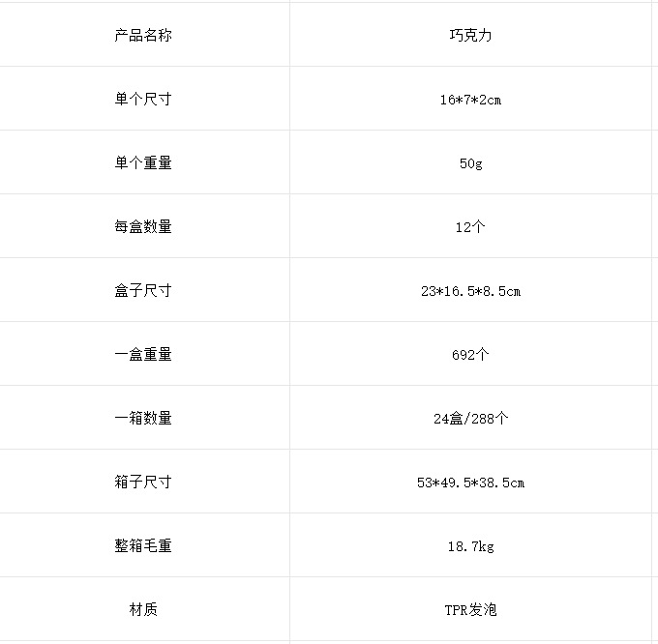Click the 692个 value cell

pyautogui.click(x=470, y=354)
